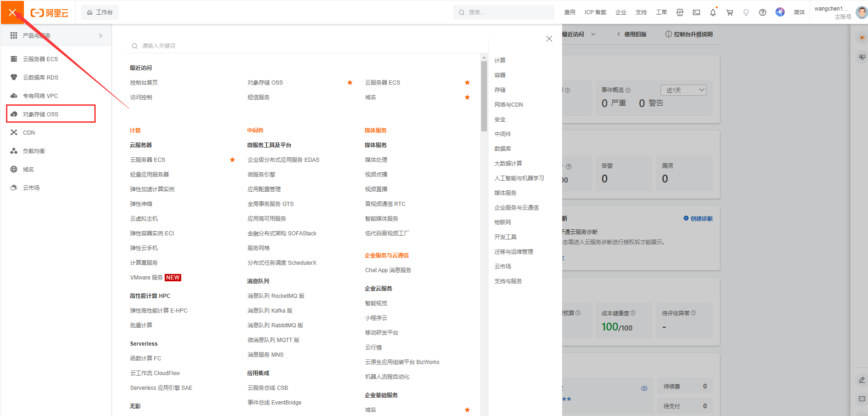
Task: Click the shopping cart icon
Action: pos(730,12)
